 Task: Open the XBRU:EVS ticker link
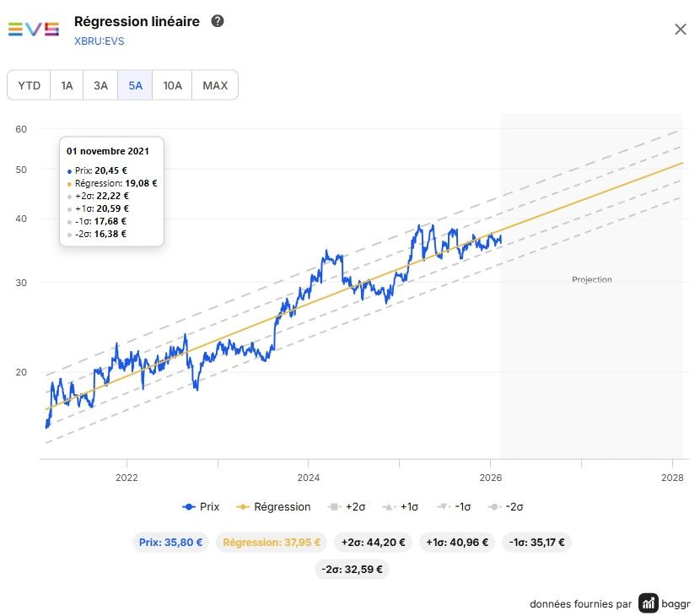pos(100,41)
